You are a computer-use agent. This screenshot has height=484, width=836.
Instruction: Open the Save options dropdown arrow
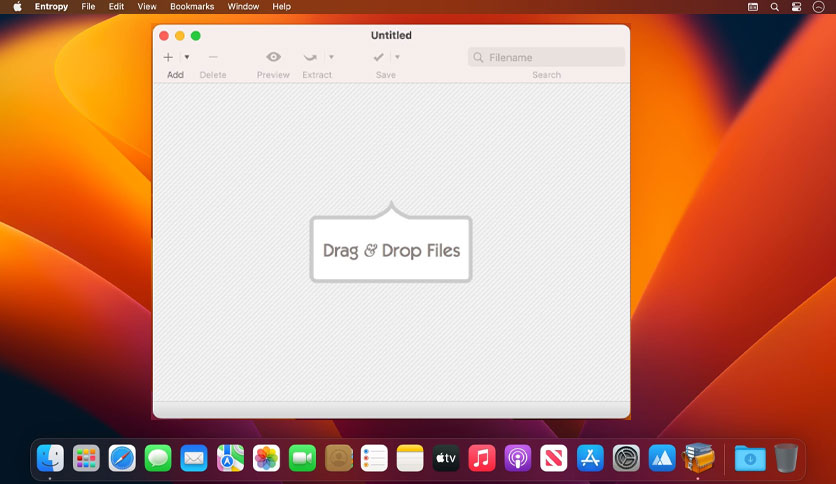(397, 57)
